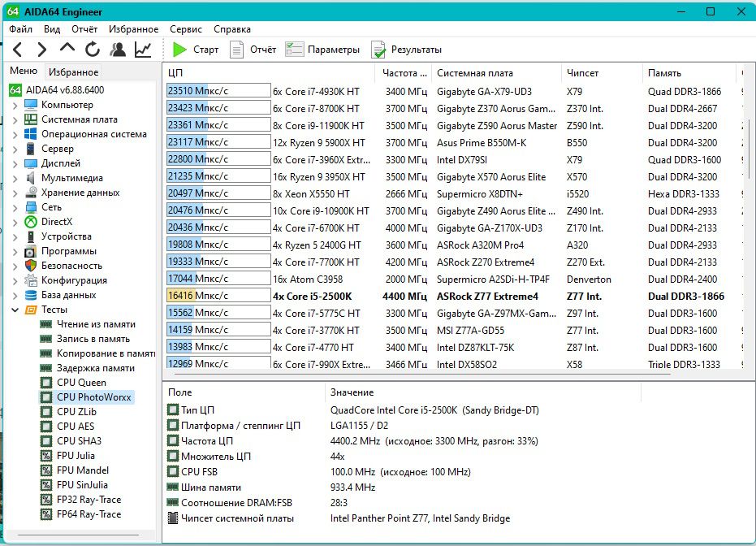Expand the Компьютер tree node
Image resolution: width=756 pixels, height=546 pixels.
tap(15, 105)
